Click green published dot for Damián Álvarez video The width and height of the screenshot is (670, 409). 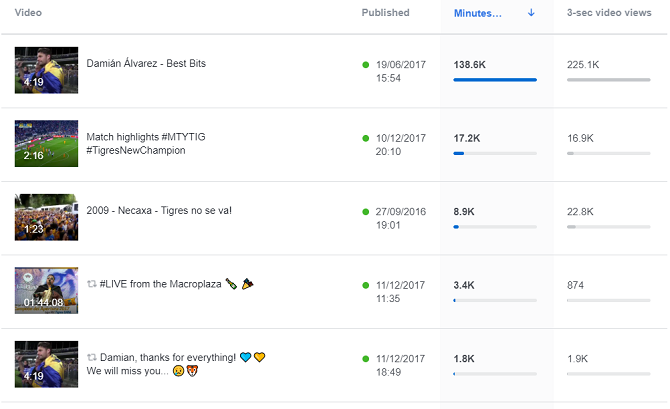[x=366, y=65]
